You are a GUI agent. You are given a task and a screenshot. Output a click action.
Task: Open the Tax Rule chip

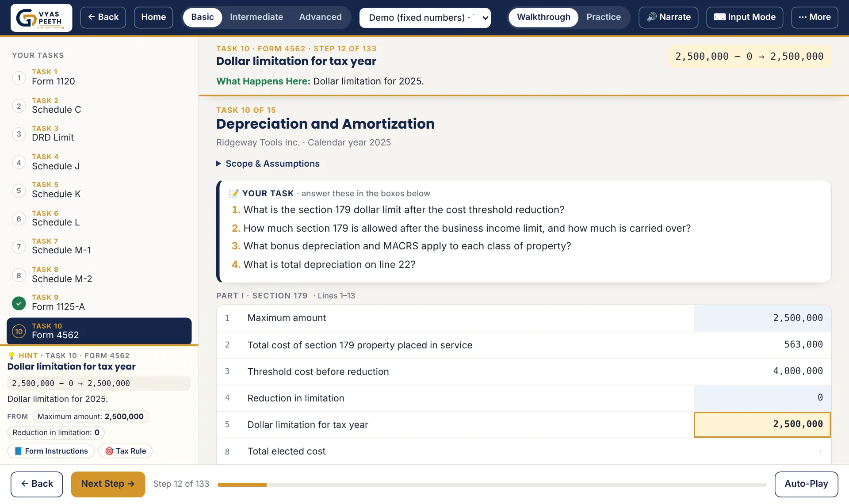coord(125,451)
